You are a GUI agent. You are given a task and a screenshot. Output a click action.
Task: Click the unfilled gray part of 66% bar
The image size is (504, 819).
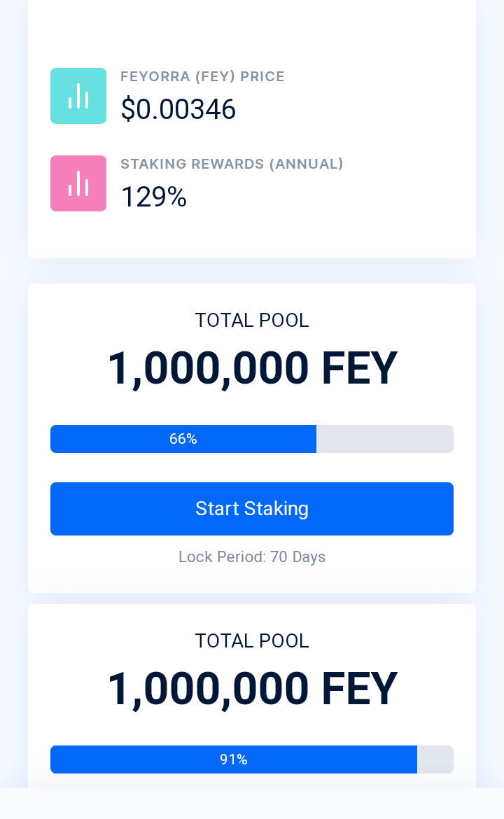(385, 439)
